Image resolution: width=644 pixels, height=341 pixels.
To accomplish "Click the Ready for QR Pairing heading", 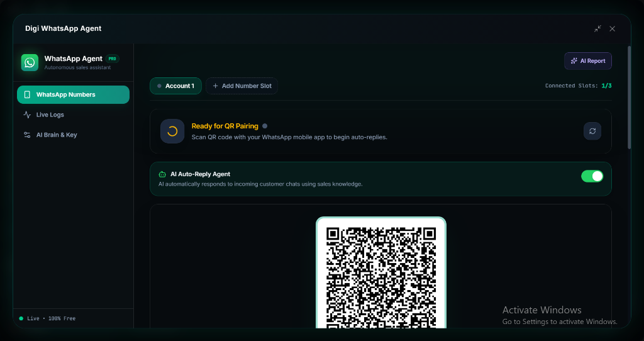I will click(225, 126).
